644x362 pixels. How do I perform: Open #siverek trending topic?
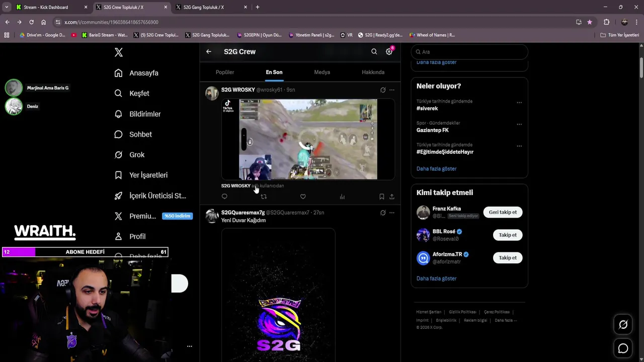[x=427, y=109]
